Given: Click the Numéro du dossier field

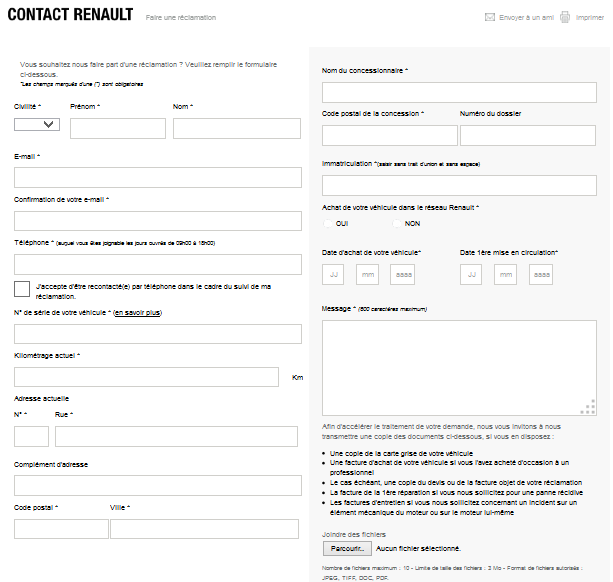Looking at the screenshot, I should pos(528,135).
